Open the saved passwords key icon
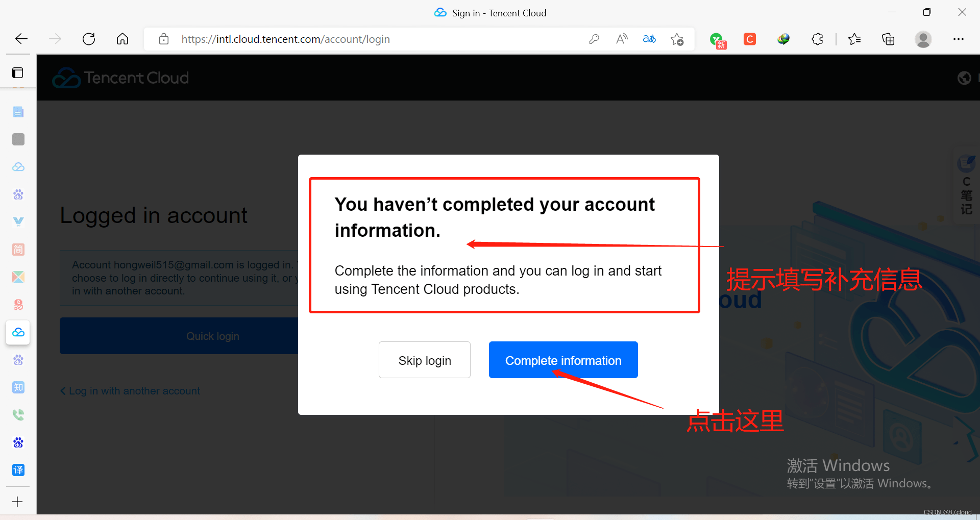This screenshot has height=520, width=980. coord(594,39)
